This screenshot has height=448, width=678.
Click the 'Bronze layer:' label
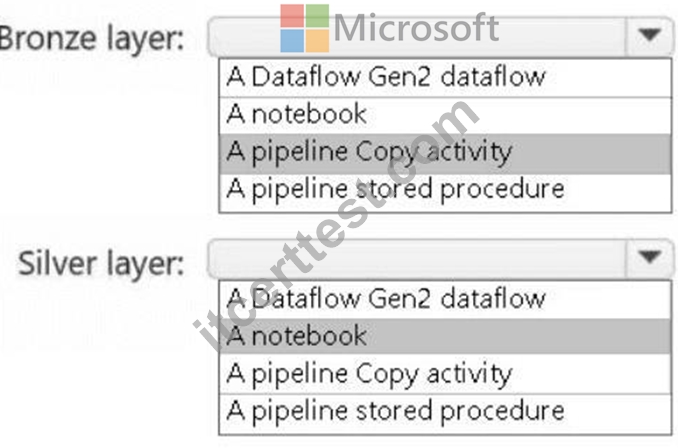point(92,39)
